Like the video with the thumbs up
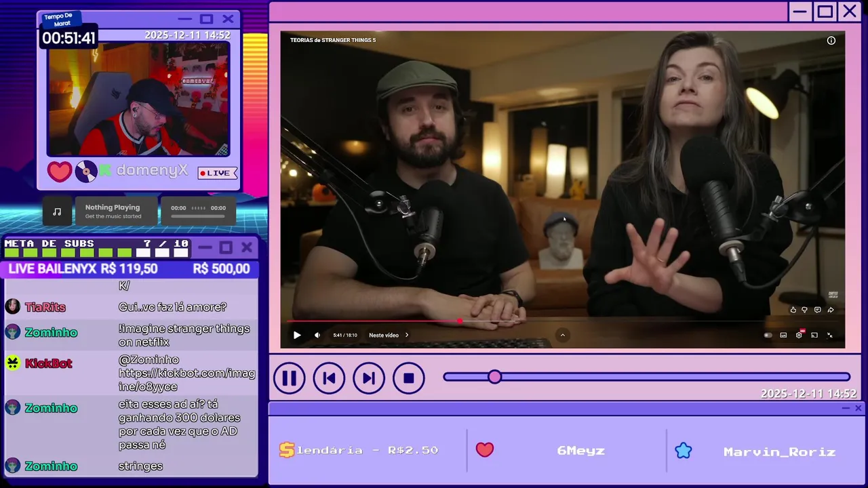 [x=793, y=310]
